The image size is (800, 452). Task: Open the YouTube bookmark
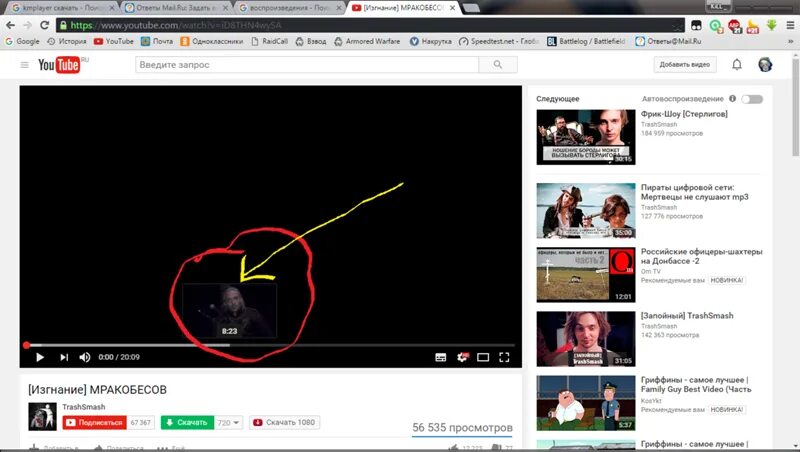click(114, 41)
